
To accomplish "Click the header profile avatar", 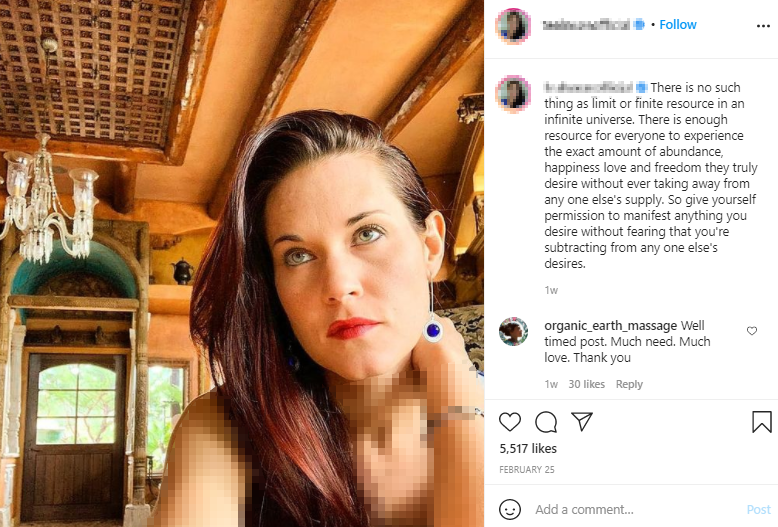I will pos(513,25).
